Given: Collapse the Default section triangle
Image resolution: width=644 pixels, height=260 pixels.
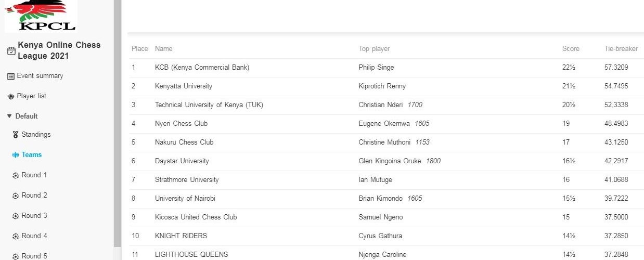Looking at the screenshot, I should point(9,116).
